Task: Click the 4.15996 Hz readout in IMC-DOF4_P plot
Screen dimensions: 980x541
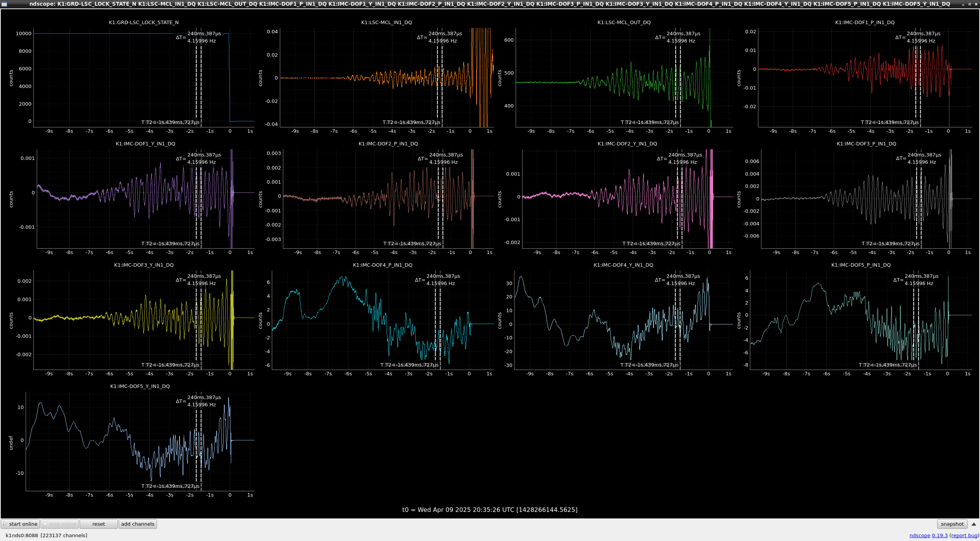Action: 441,284
